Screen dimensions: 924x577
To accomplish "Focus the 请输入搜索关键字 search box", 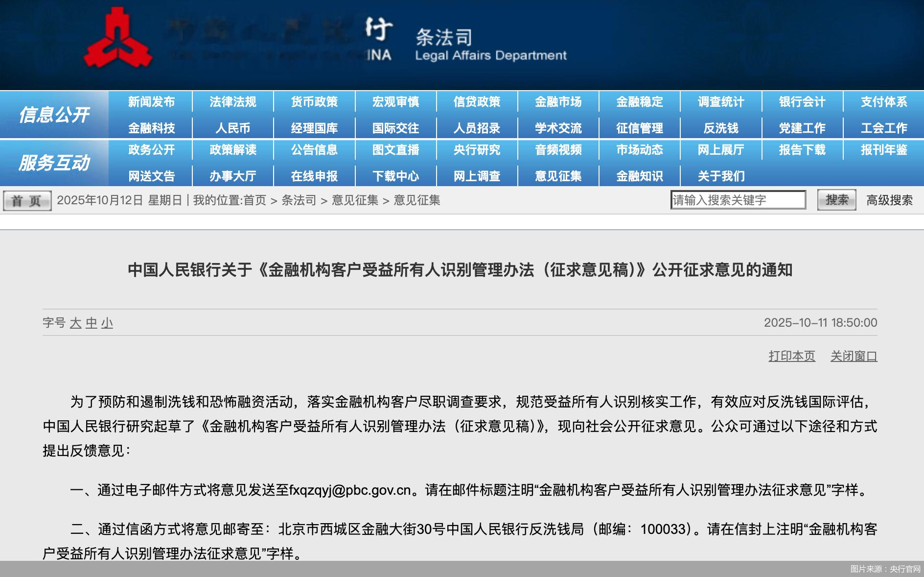I will pyautogui.click(x=738, y=200).
